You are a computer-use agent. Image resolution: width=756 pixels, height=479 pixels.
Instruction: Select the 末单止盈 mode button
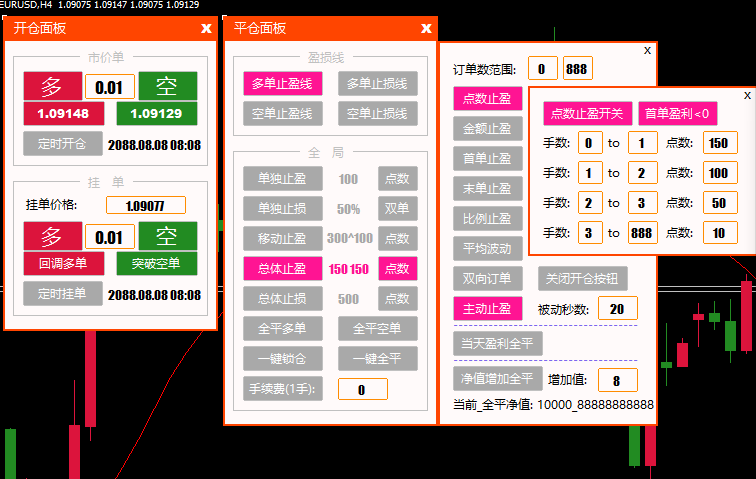pyautogui.click(x=487, y=188)
